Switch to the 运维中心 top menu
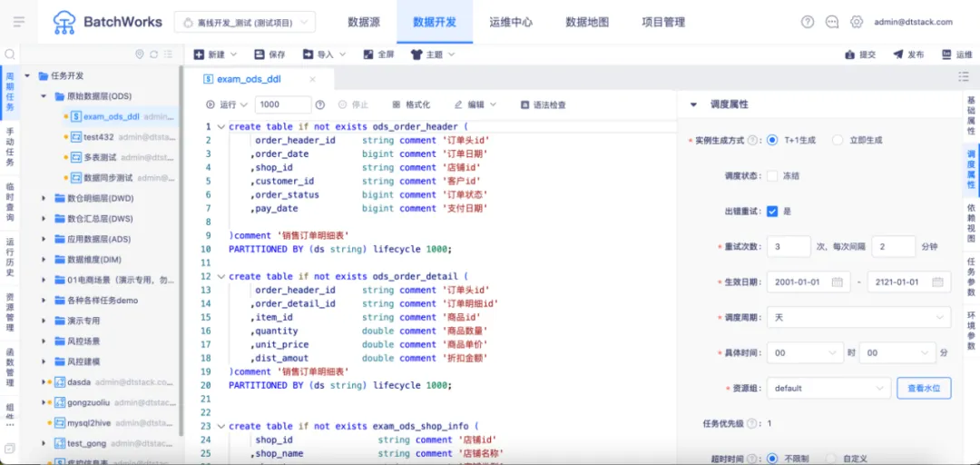980x465 pixels. pyautogui.click(x=511, y=23)
